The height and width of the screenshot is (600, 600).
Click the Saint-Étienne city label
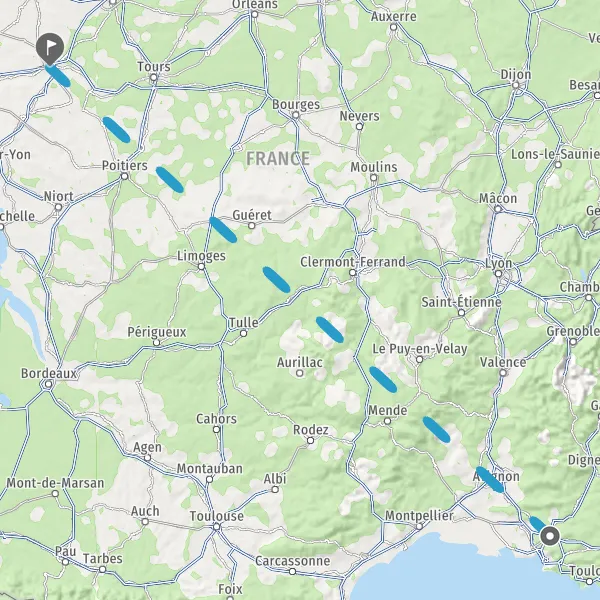(461, 302)
